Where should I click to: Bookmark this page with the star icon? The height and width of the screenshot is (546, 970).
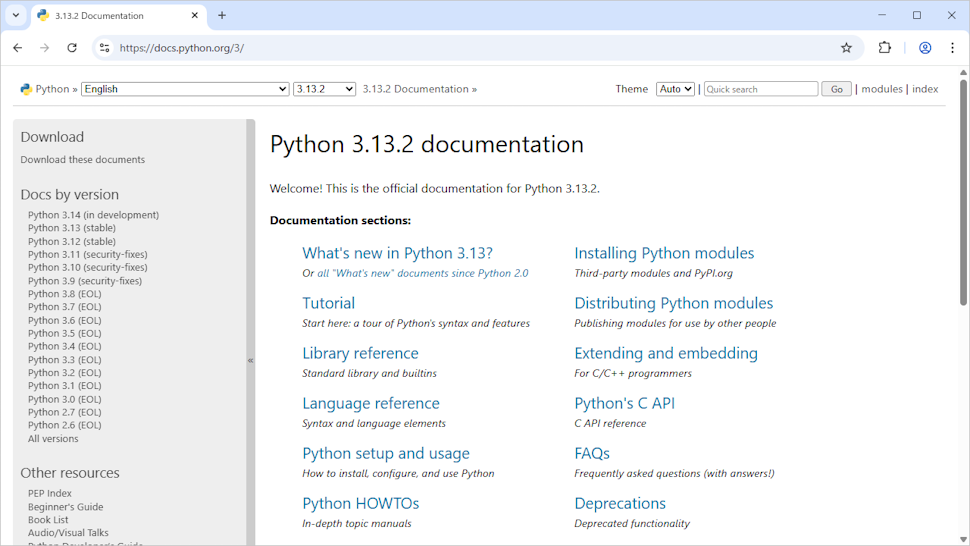coord(846,48)
